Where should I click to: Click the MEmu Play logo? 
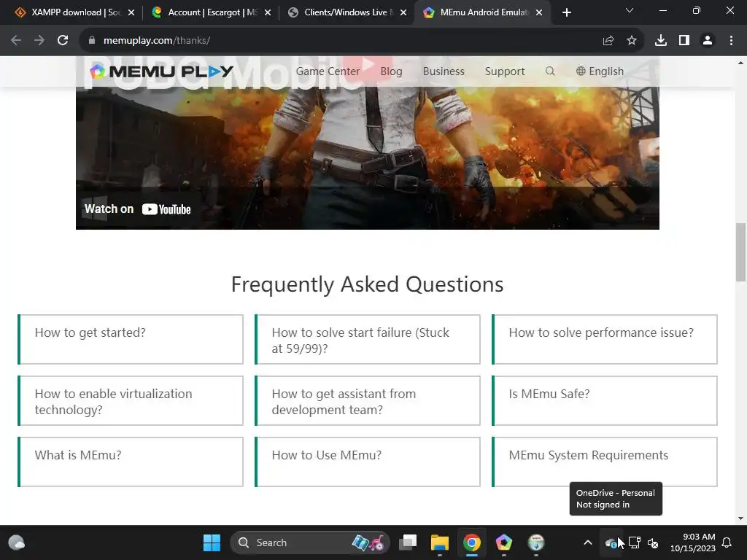click(161, 71)
